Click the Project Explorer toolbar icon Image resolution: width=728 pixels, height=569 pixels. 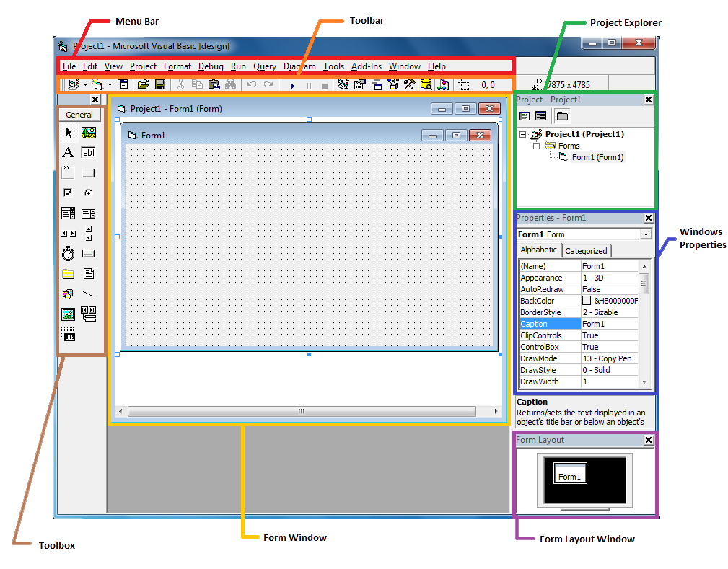343,84
